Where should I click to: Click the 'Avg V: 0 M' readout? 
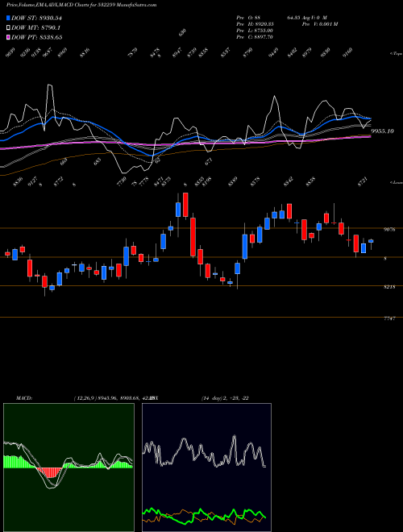tap(314, 18)
